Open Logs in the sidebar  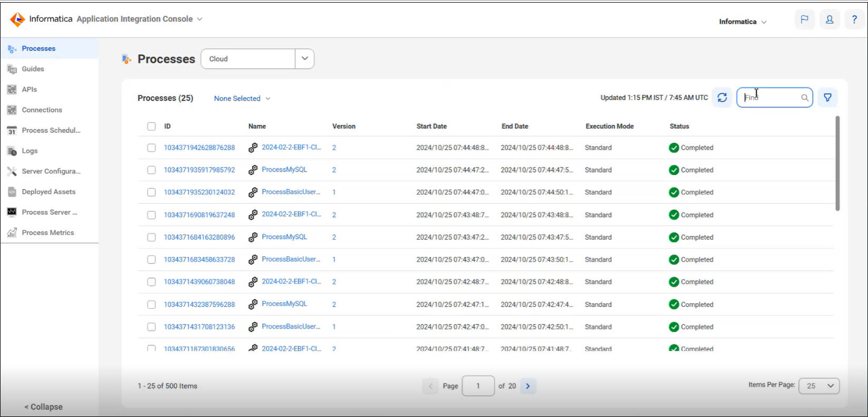30,151
